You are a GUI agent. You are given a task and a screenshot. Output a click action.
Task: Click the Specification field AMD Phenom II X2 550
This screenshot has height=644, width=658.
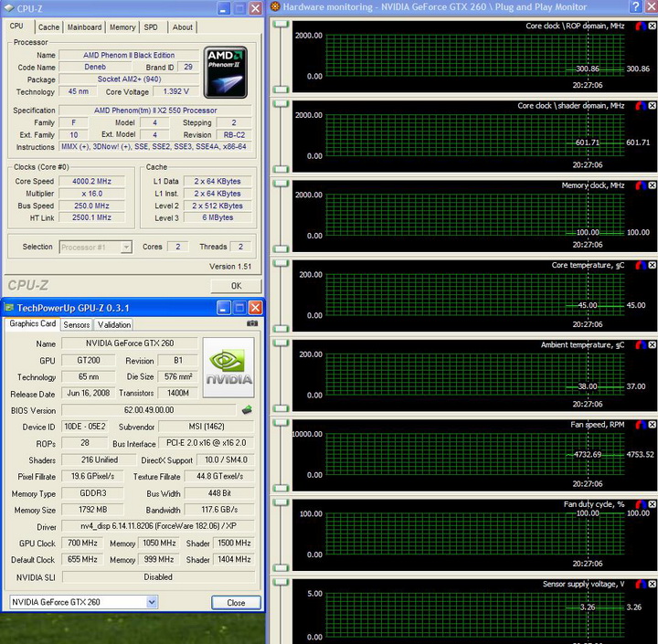[155, 111]
